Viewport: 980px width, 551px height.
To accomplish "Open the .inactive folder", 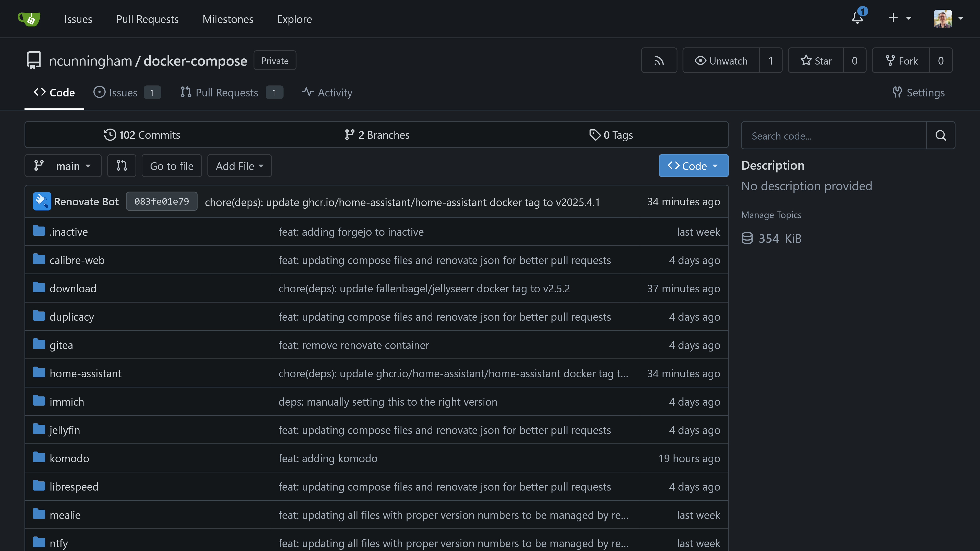I will coord(68,232).
